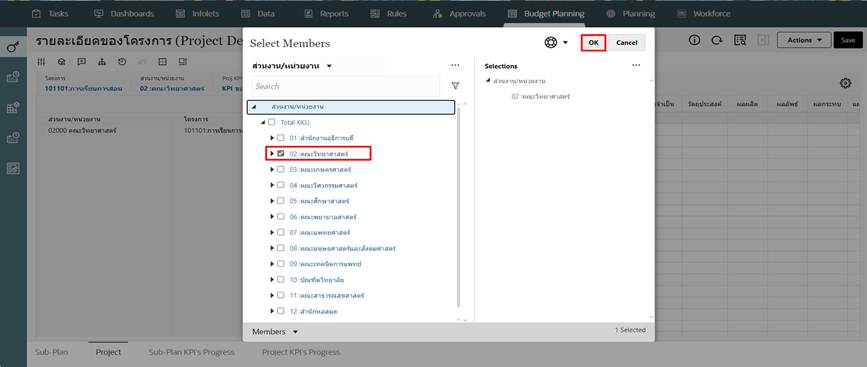
Task: Expand the member 12 tree node
Action: [271, 311]
